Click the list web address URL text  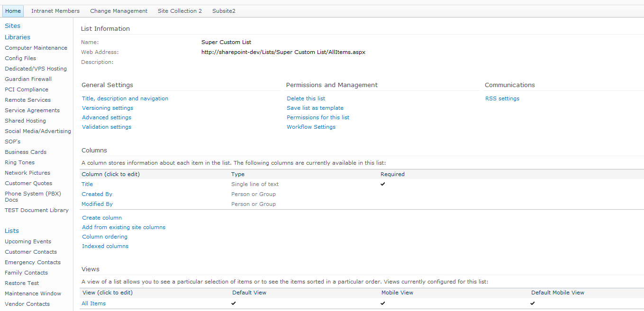pyautogui.click(x=283, y=52)
